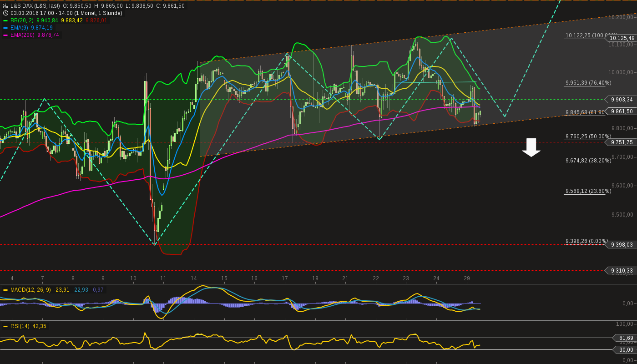The width and height of the screenshot is (637, 364).
Task: Click the date range 03.03.2016 17:00 - 14:00
Action: (42, 13)
